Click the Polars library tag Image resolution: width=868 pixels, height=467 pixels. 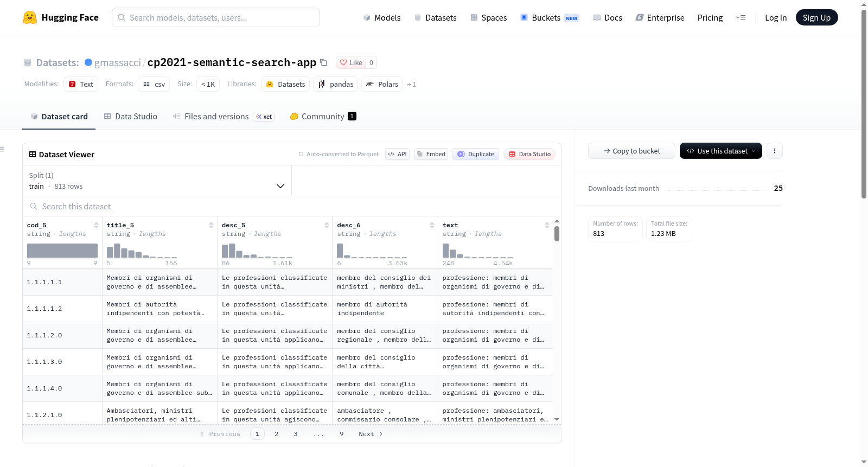(x=382, y=84)
